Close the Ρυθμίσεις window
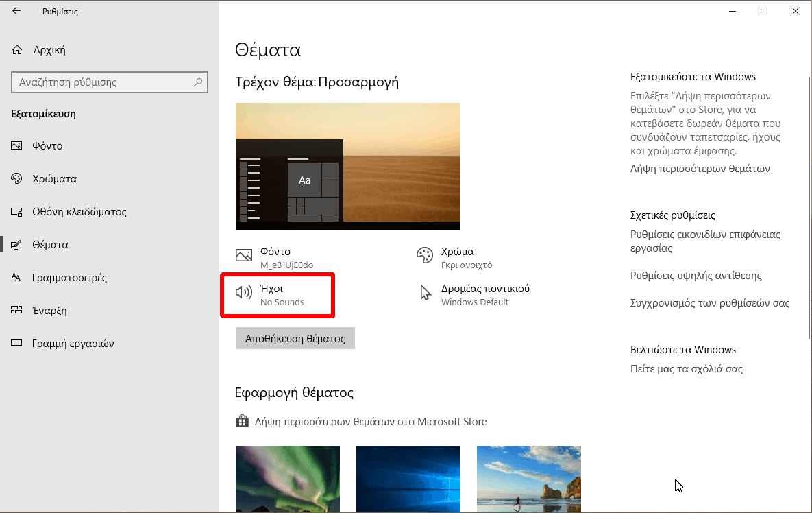 pyautogui.click(x=796, y=11)
